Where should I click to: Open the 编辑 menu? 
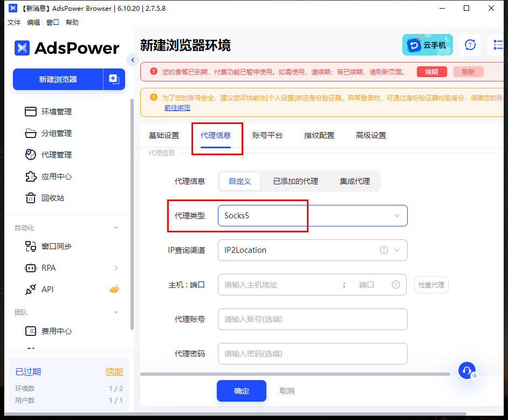point(33,22)
